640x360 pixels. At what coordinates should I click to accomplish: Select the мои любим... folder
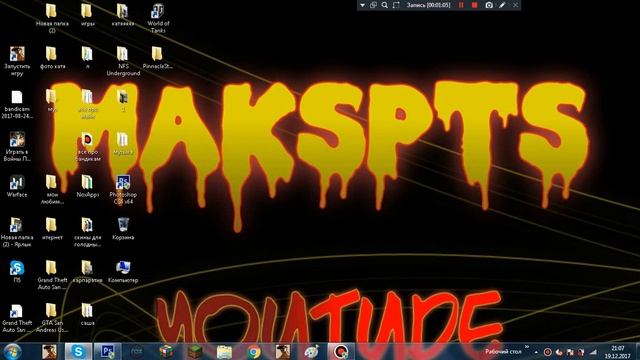click(52, 189)
